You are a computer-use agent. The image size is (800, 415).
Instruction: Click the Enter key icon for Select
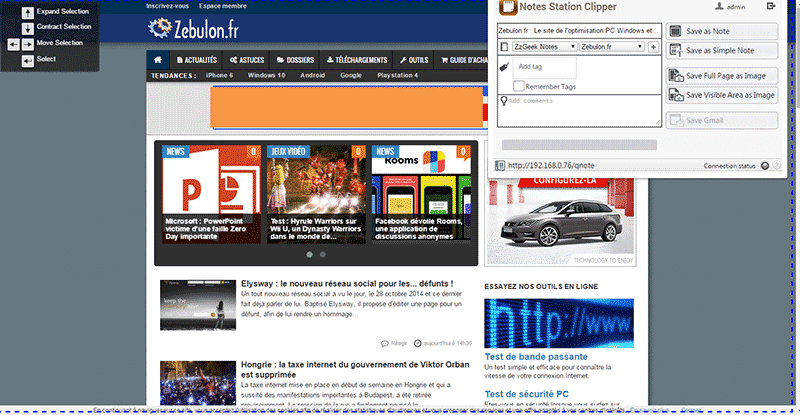click(x=28, y=61)
